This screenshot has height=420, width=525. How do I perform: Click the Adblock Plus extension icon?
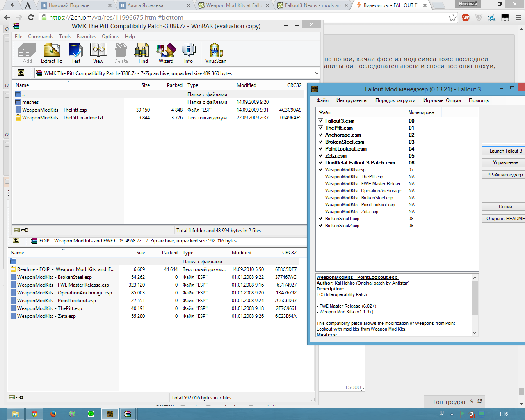pyautogui.click(x=466, y=17)
